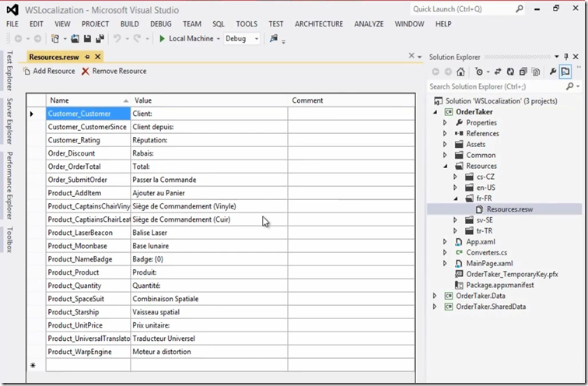The image size is (588, 386).
Task: Select the Product_WarpEngine name cell
Action: tap(88, 352)
